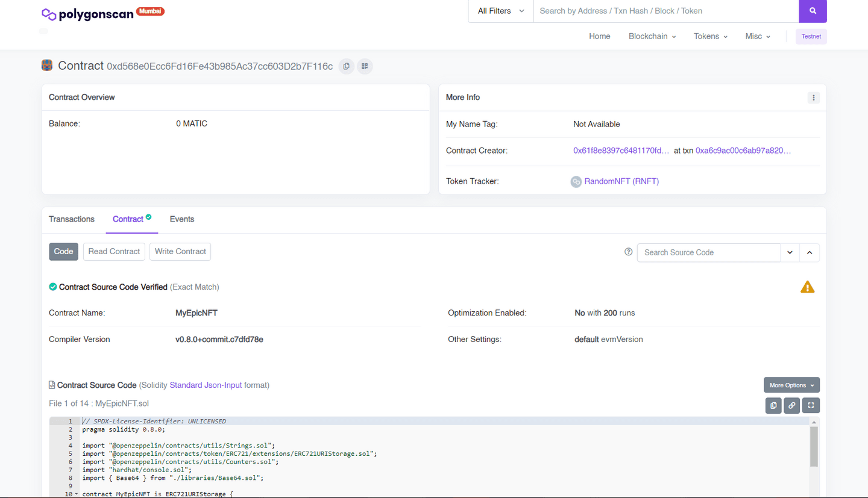Copy source code using the copy icon

point(773,405)
